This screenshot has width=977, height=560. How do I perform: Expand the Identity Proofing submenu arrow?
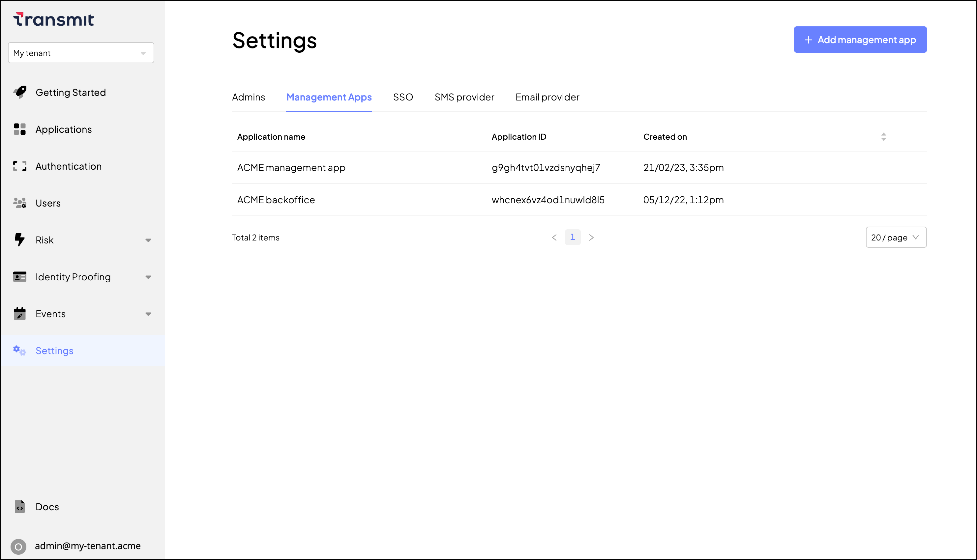pos(148,277)
